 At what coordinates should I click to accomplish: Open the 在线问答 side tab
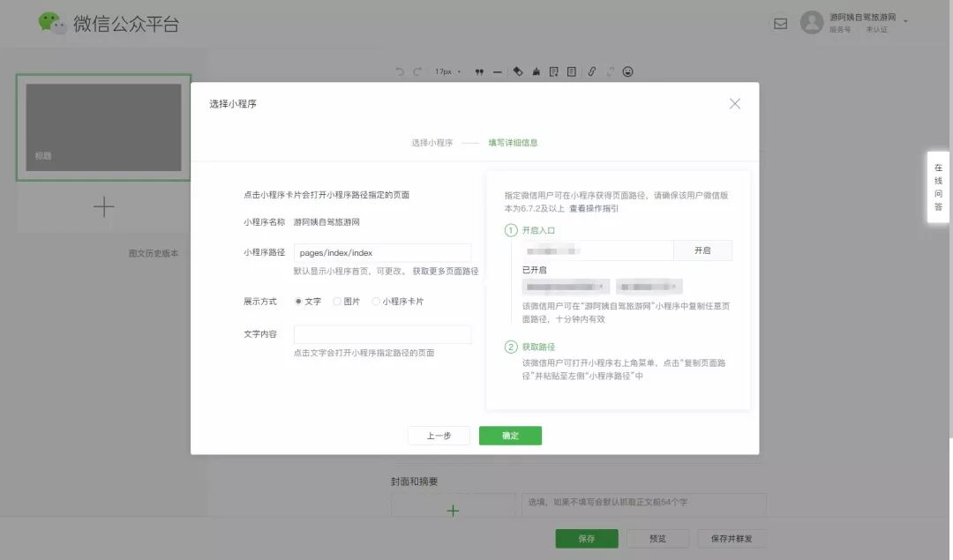coord(938,187)
